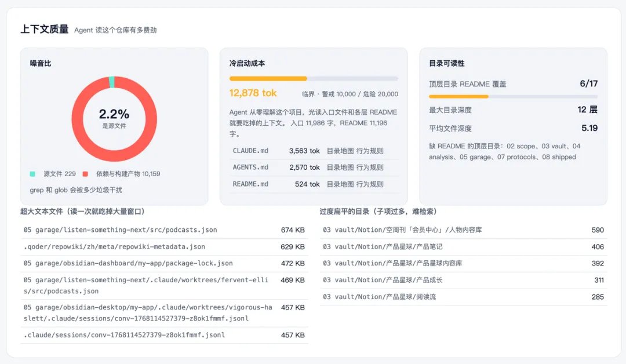Select the .claude/sessions conv jsonl row
The image size is (626, 364).
click(x=164, y=335)
